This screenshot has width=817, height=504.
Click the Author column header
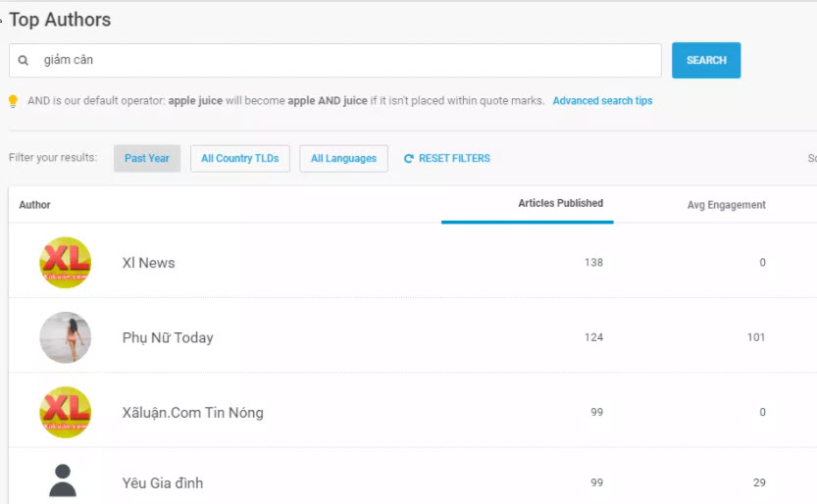point(35,205)
